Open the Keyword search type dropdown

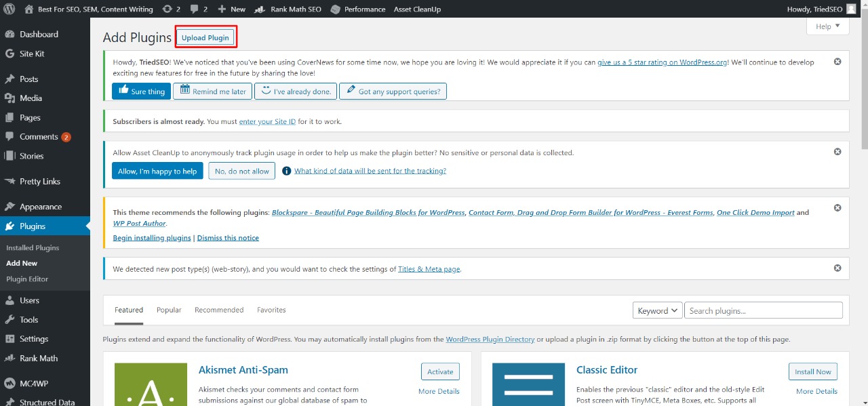click(x=657, y=310)
